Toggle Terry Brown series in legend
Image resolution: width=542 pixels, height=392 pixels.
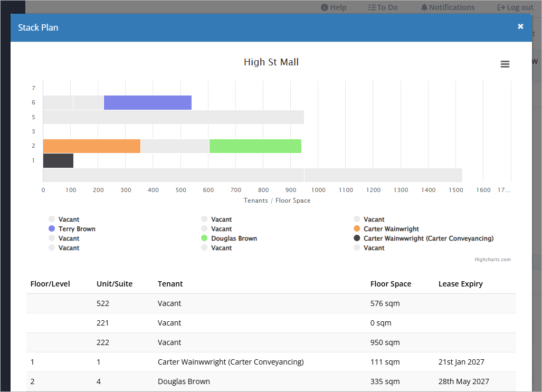coord(72,229)
